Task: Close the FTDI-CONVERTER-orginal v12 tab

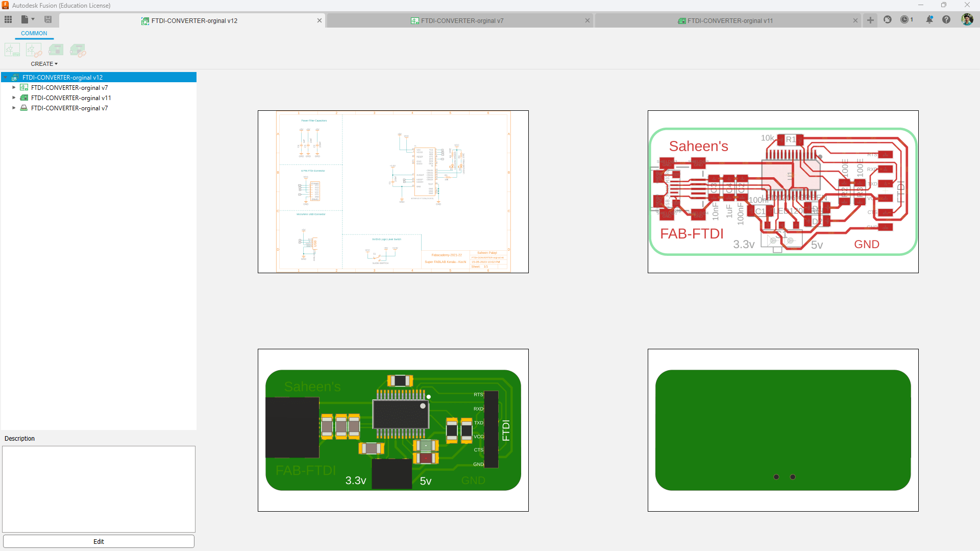Action: click(x=320, y=21)
